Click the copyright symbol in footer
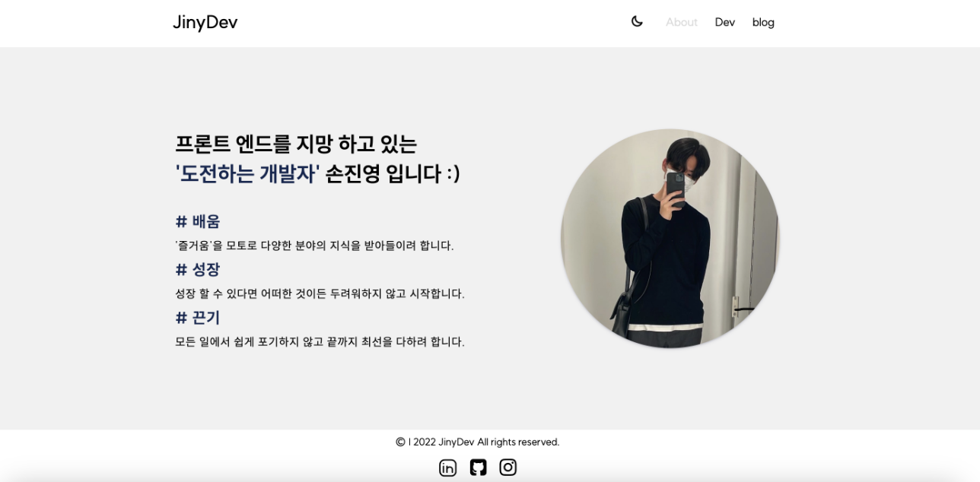Screen dimensions: 980x482 coord(400,442)
